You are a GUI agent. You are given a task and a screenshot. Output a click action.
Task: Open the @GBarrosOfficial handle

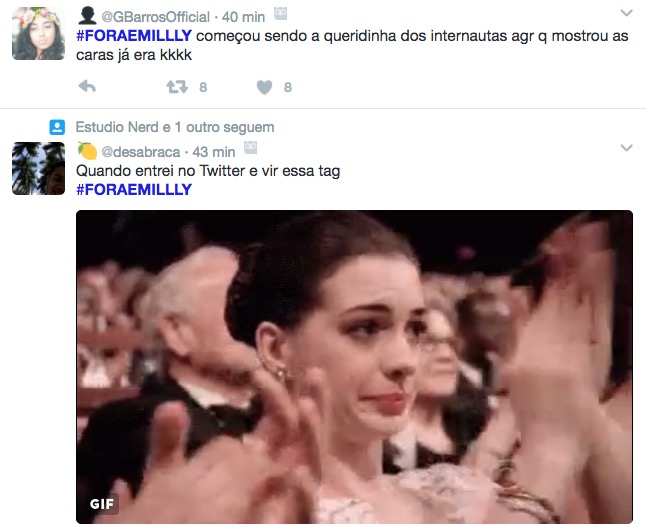[155, 17]
